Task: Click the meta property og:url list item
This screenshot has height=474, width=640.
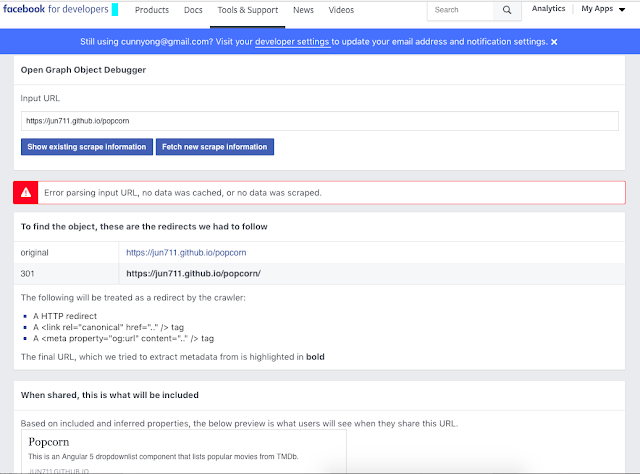Action: (x=124, y=338)
